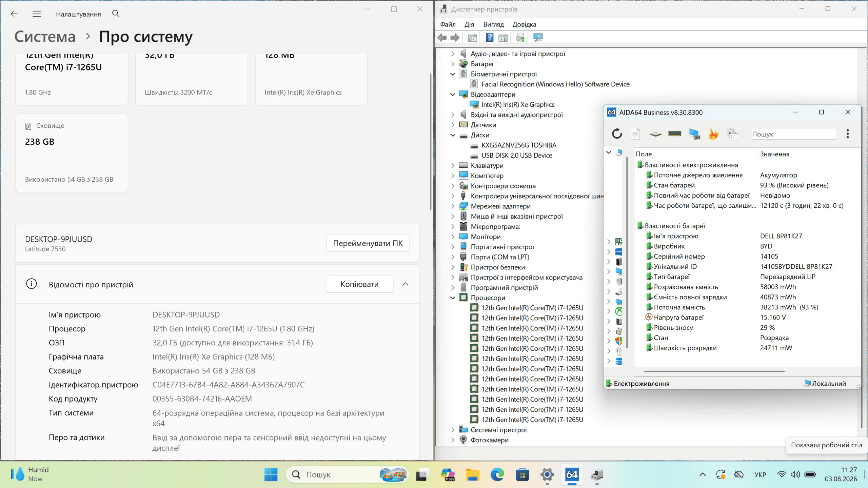Click the Система breadcrumb link
The image size is (868, 488).
pos(45,37)
